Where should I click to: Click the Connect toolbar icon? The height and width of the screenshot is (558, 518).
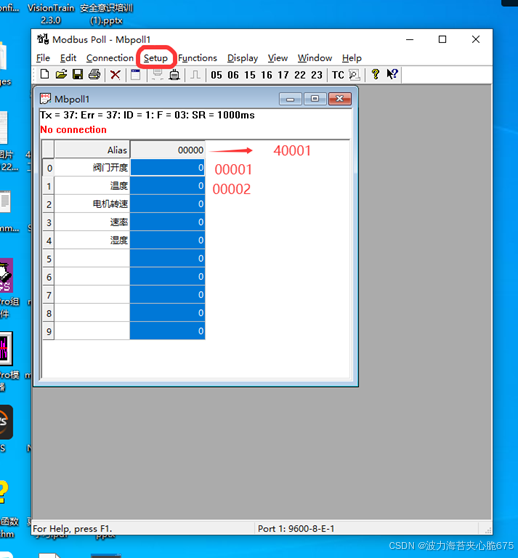tap(157, 75)
